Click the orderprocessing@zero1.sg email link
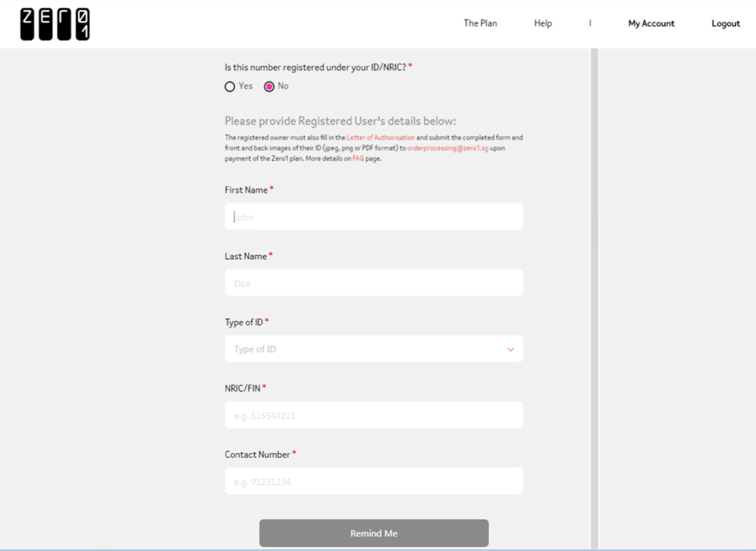Viewport: 756px width, 551px height. [x=448, y=148]
